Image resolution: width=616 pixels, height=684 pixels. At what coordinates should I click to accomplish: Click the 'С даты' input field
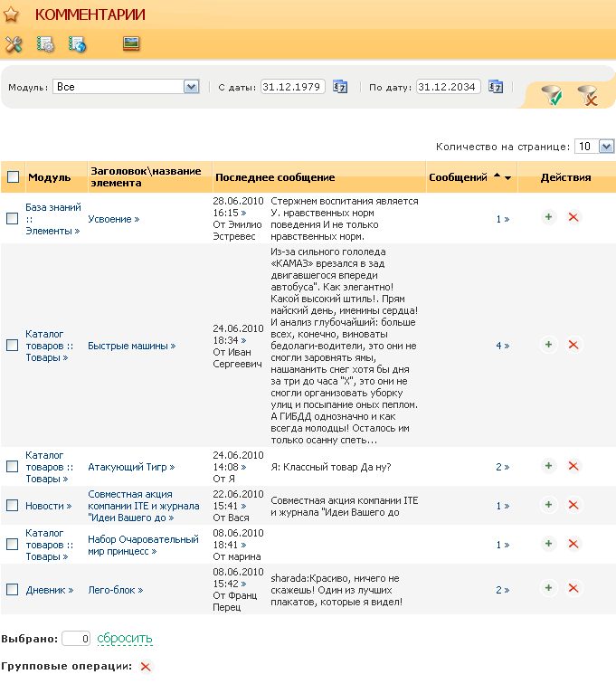pos(293,87)
